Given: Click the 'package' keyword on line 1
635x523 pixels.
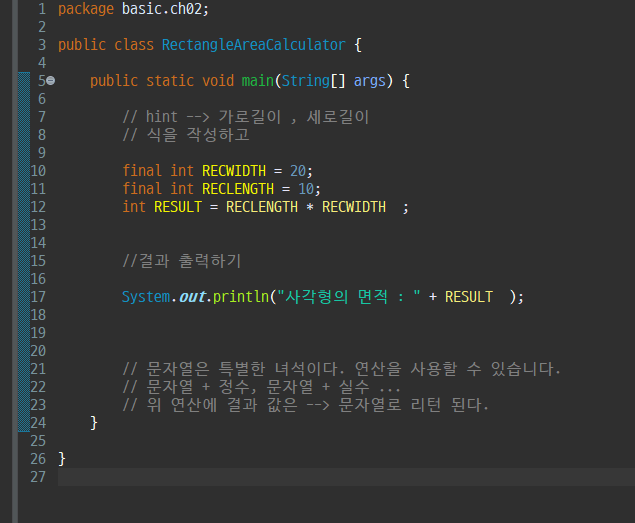Looking at the screenshot, I should click(86, 9).
